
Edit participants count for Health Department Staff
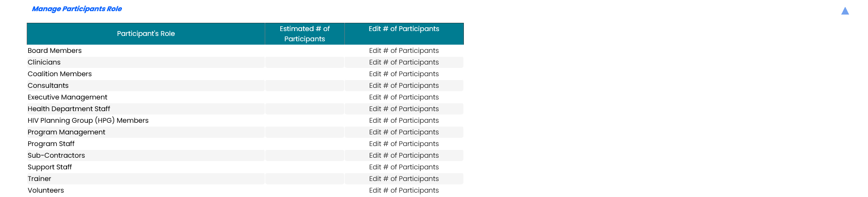[x=404, y=109]
